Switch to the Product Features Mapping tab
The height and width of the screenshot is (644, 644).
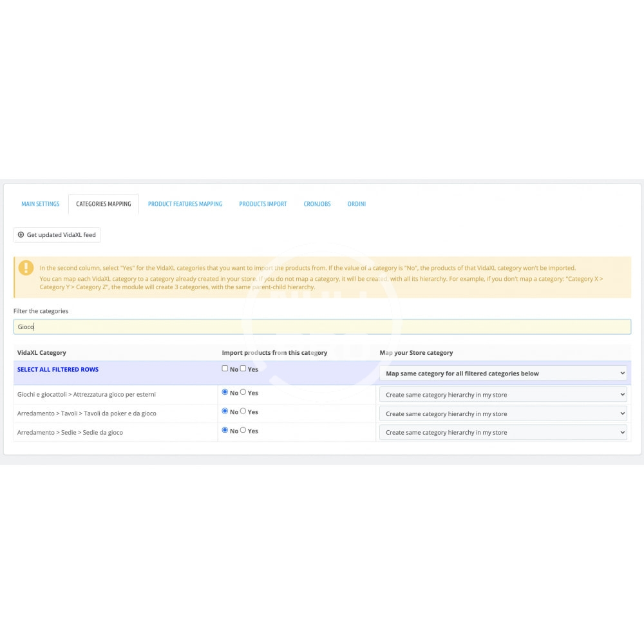[185, 204]
